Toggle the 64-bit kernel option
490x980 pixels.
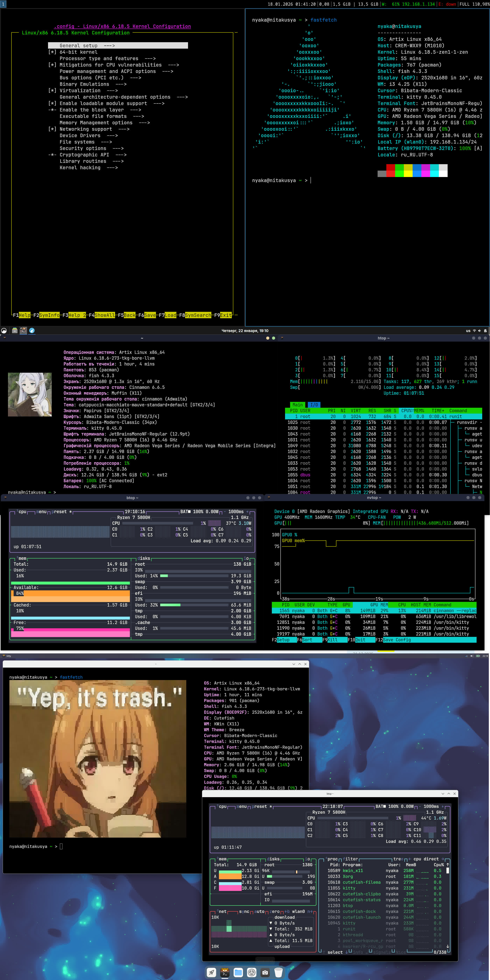click(78, 52)
